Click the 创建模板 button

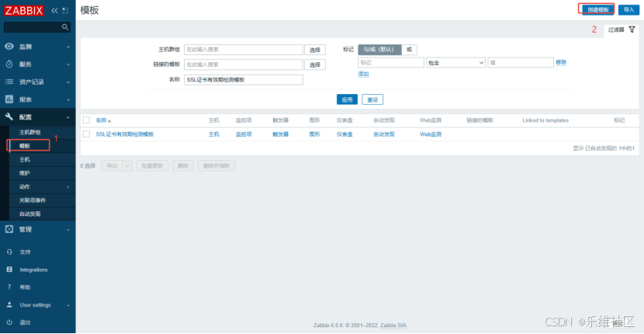click(x=598, y=9)
